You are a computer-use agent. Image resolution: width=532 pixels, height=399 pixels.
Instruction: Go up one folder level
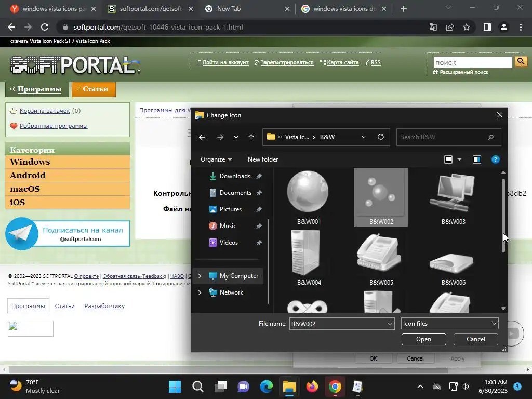pyautogui.click(x=251, y=137)
